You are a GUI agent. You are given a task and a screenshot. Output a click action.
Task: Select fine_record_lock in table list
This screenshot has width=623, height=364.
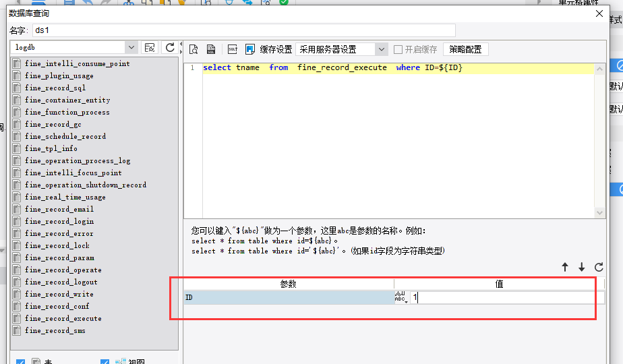coord(57,245)
